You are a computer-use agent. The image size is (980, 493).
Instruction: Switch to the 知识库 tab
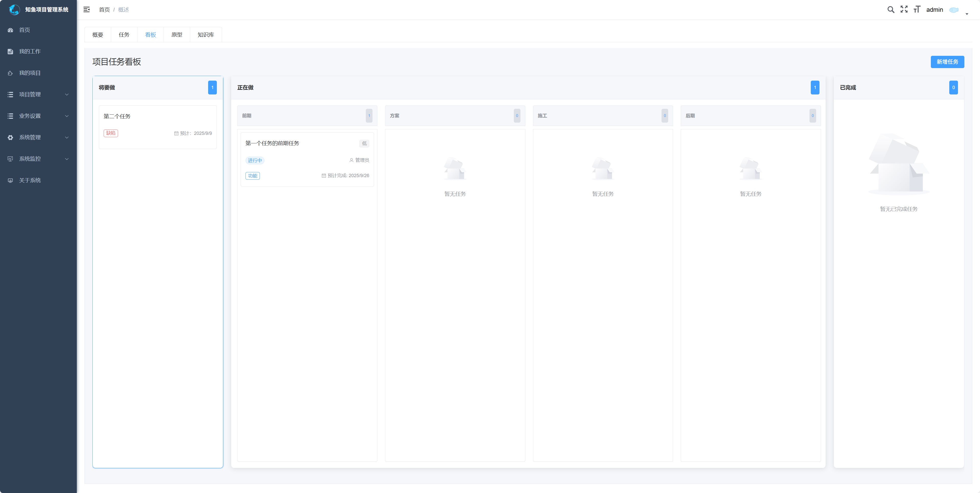[x=205, y=35]
